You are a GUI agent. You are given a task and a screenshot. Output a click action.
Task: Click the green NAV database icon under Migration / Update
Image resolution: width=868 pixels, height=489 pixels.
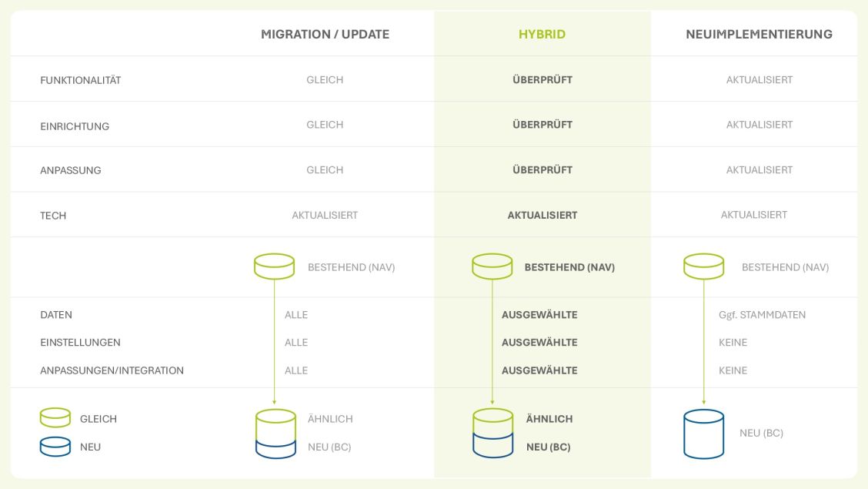(x=274, y=266)
